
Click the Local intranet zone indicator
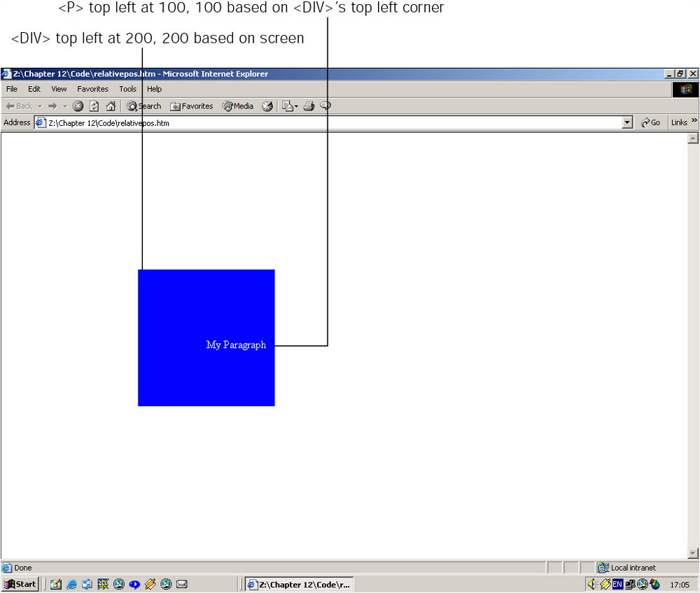point(627,568)
